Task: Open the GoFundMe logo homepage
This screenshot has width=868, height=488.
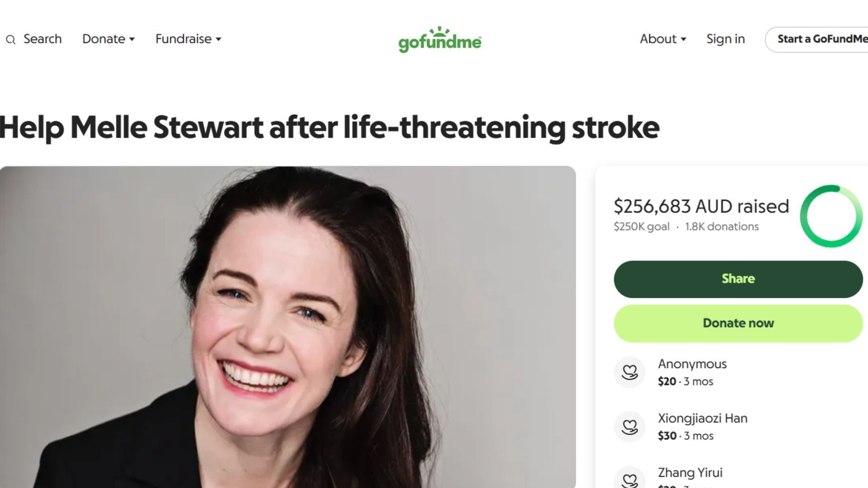Action: coord(439,40)
